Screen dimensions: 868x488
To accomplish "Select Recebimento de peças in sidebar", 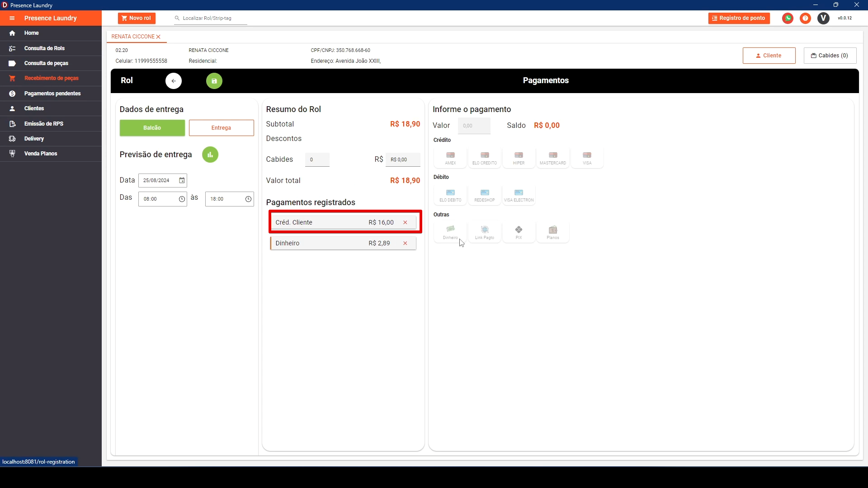I will click(51, 78).
